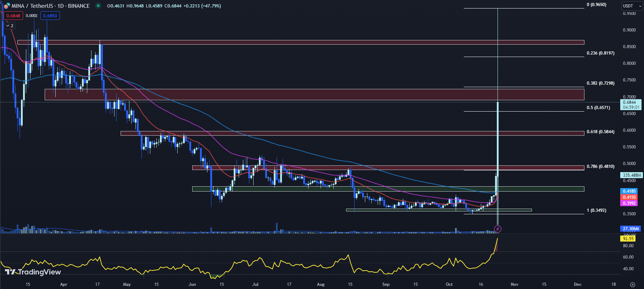
Task: Click the magenta moving average label 0.3992
Action: coord(629,203)
